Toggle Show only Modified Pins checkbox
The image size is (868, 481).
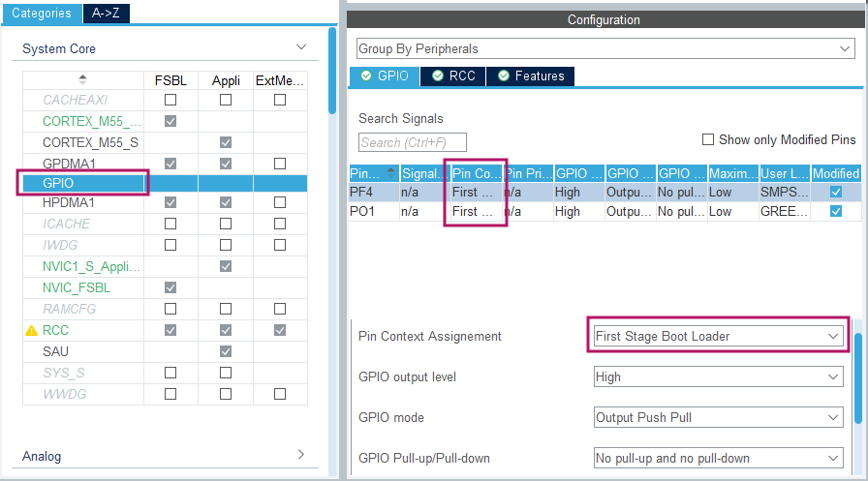pyautogui.click(x=707, y=140)
